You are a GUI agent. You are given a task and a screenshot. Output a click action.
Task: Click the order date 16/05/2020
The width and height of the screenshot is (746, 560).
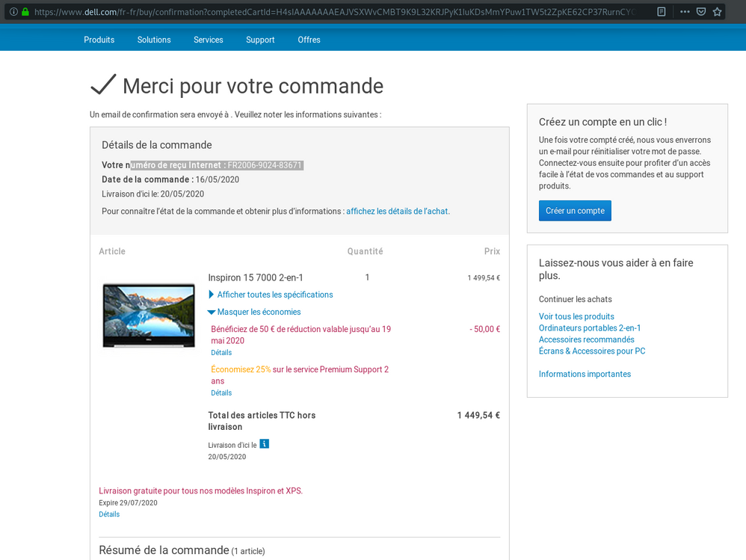[x=218, y=179]
